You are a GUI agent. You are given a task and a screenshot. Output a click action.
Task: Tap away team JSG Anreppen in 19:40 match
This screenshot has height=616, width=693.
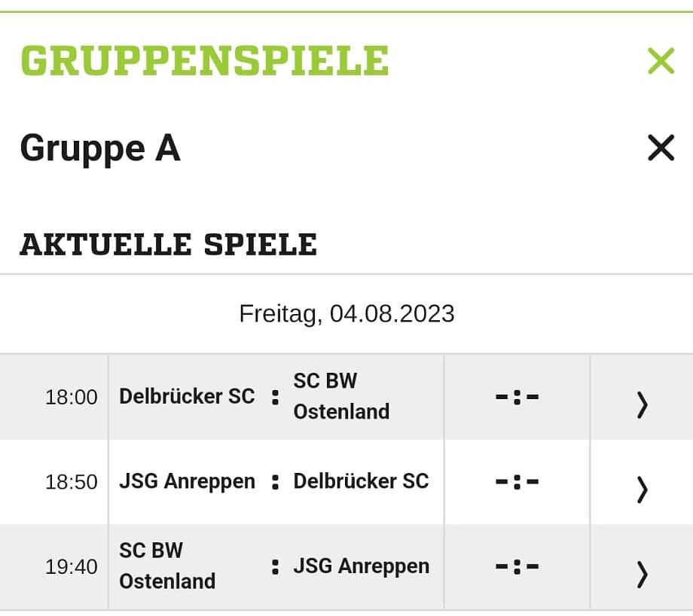point(361,566)
